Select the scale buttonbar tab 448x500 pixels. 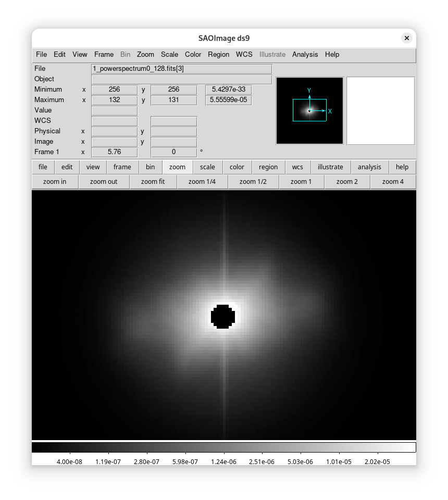coord(207,167)
